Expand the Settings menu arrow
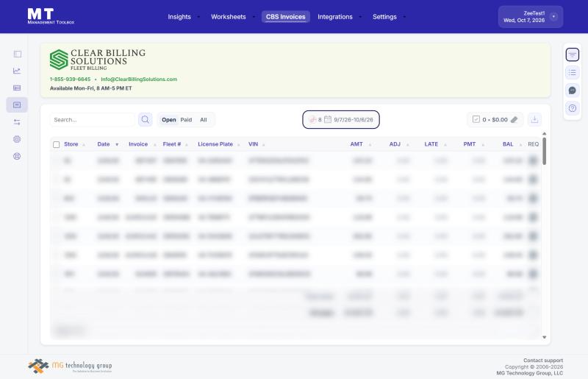 pos(404,17)
